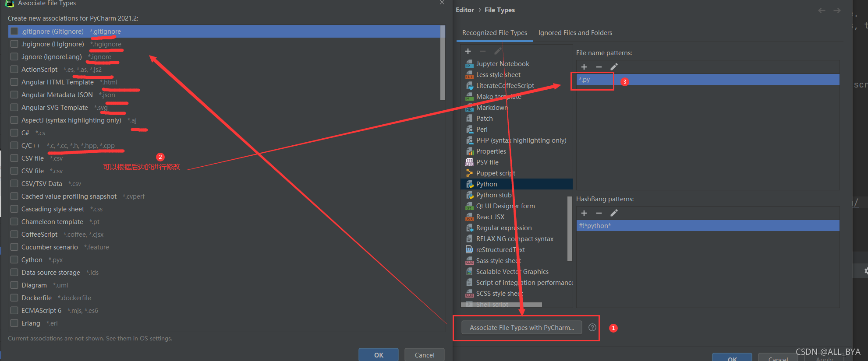Viewport: 868px width, 361px height.
Task: Add a new HashBang pattern
Action: [x=584, y=213]
